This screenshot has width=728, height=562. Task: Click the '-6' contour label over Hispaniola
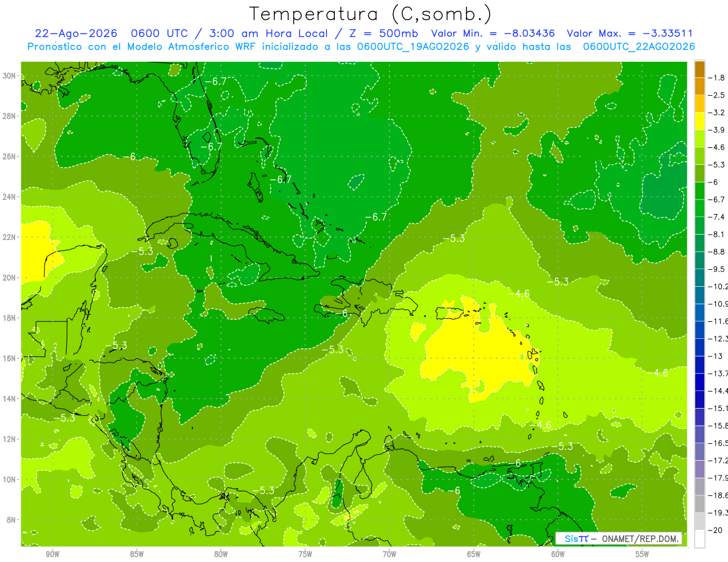[x=342, y=313]
